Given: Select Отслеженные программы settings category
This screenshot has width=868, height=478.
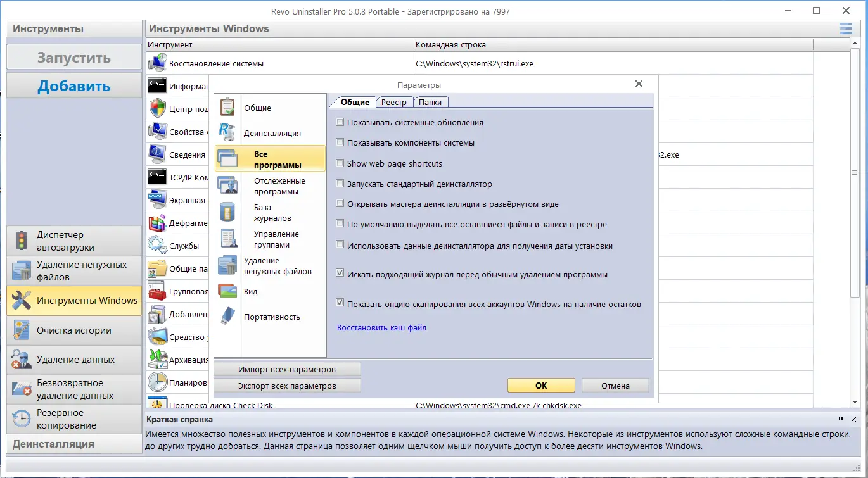Looking at the screenshot, I should (x=270, y=186).
